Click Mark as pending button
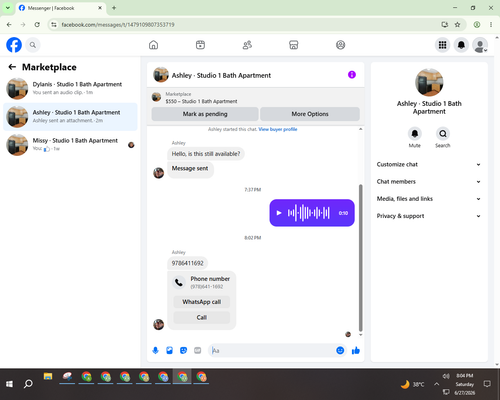Image resolution: width=500 pixels, height=400 pixels. 205,114
